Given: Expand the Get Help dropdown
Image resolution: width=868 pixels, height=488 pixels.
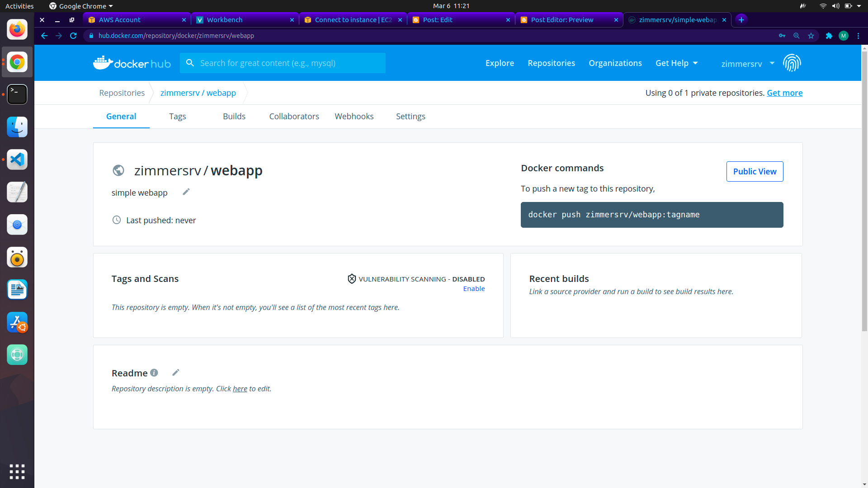Looking at the screenshot, I should [676, 63].
